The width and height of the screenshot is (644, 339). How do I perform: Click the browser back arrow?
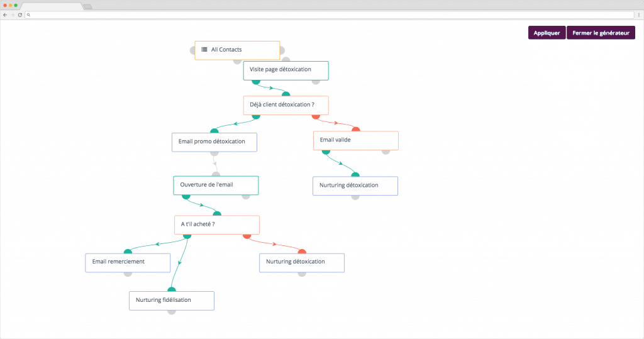point(5,15)
